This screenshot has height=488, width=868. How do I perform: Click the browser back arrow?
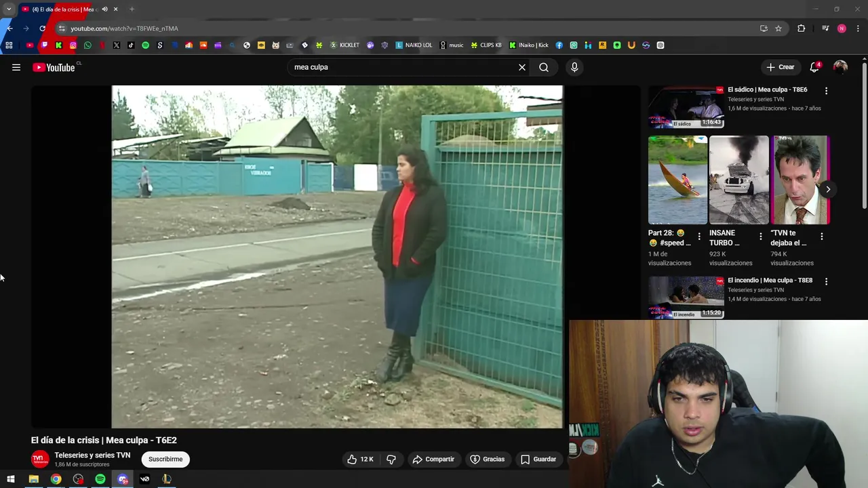[x=9, y=28]
